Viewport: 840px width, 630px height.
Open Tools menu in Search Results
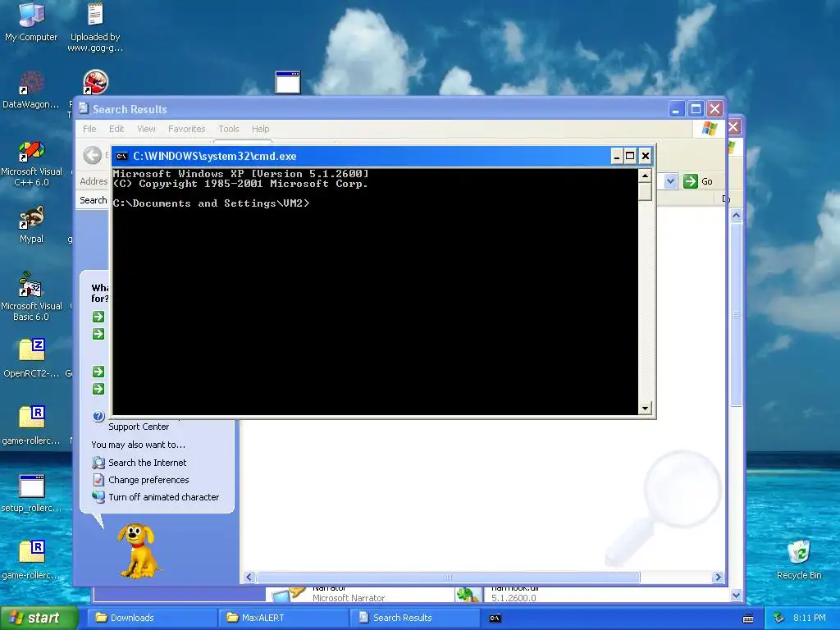tap(228, 129)
